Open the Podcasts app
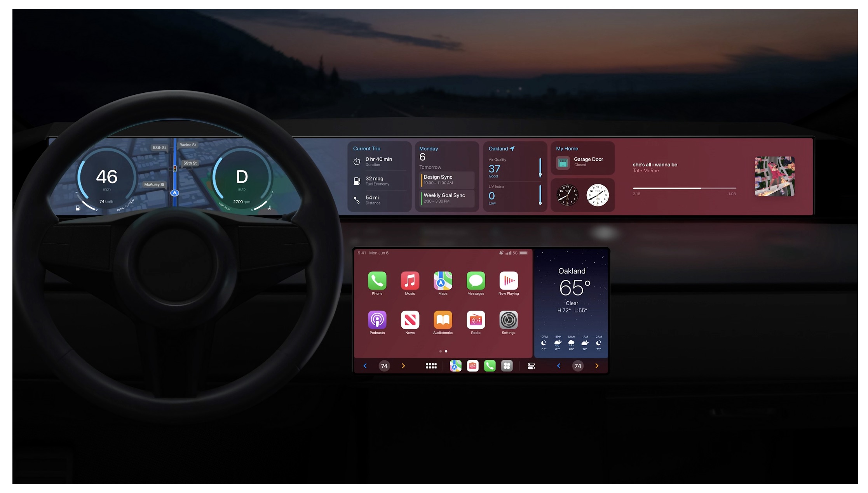Viewport: 868px width, 493px height. pos(377,320)
